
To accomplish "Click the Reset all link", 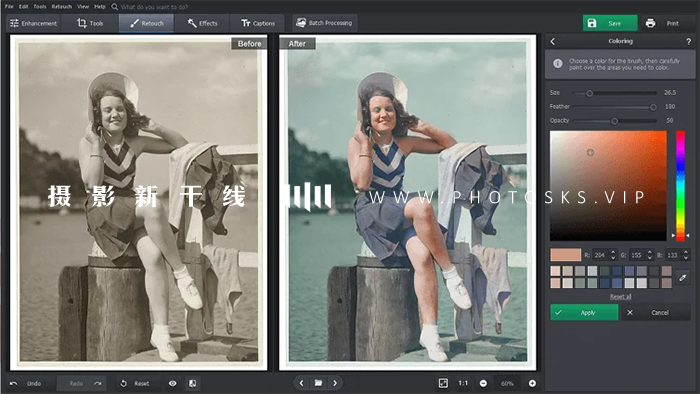I will tap(621, 296).
